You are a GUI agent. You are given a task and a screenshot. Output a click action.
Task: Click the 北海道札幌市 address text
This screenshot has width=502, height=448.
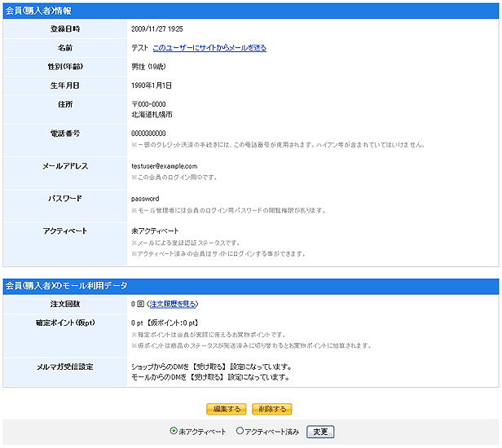tap(152, 115)
